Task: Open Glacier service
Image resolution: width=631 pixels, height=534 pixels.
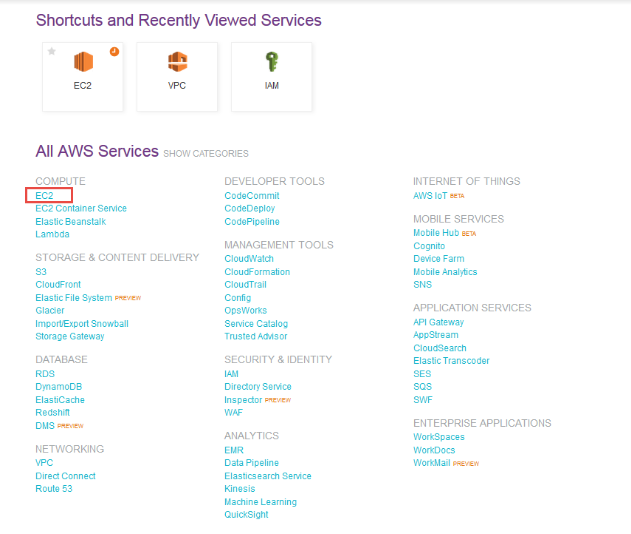Action: [50, 310]
